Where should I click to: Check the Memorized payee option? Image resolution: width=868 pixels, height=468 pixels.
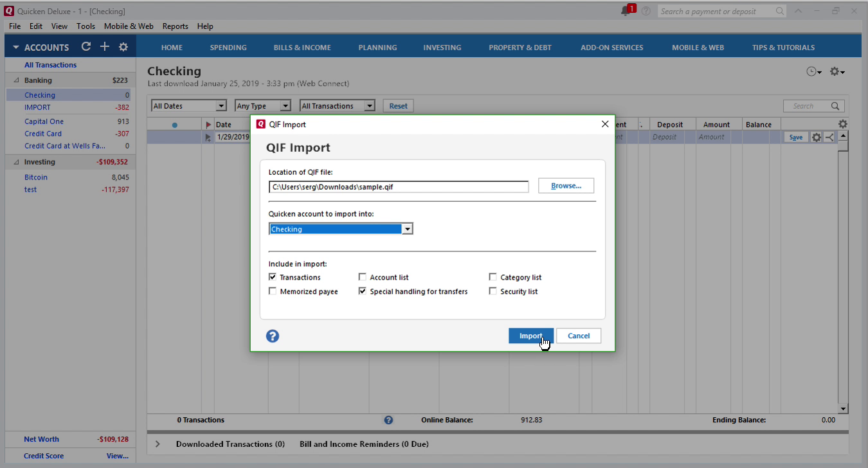273,291
